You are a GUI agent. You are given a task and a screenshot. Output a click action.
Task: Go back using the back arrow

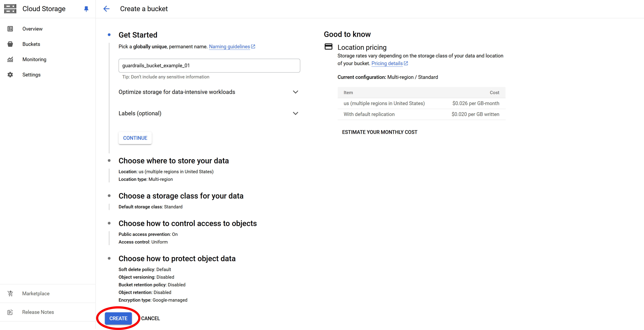click(x=106, y=9)
